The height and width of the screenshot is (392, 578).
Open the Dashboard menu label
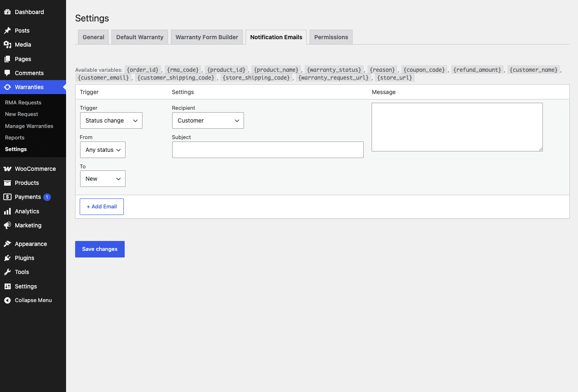pos(29,12)
